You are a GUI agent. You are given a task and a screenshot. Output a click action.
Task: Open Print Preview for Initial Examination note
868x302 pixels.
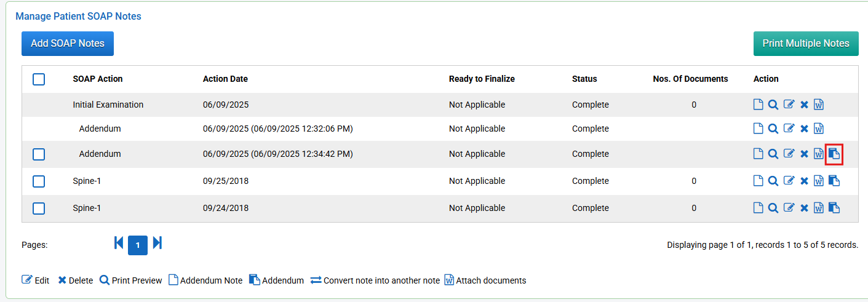773,105
